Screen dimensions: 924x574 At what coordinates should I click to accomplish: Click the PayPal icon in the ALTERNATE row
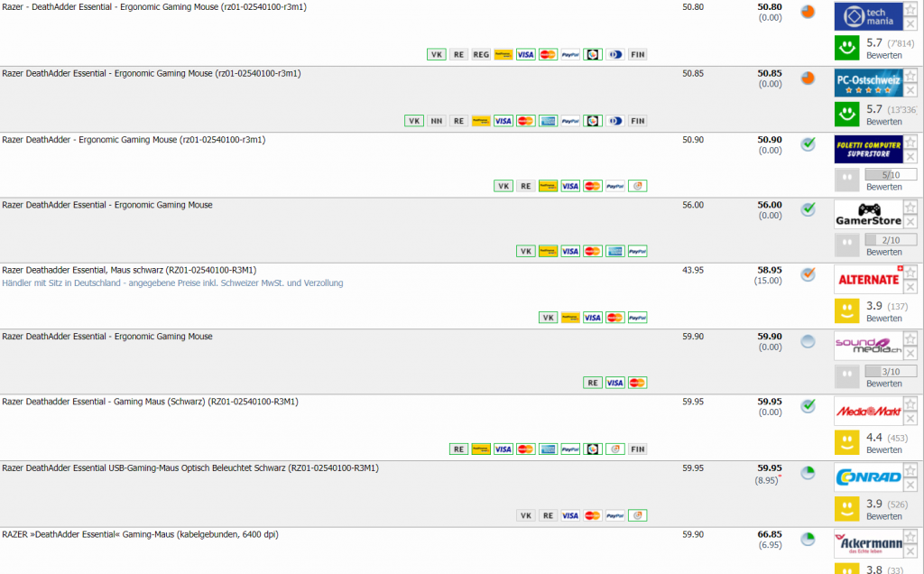[x=637, y=318]
